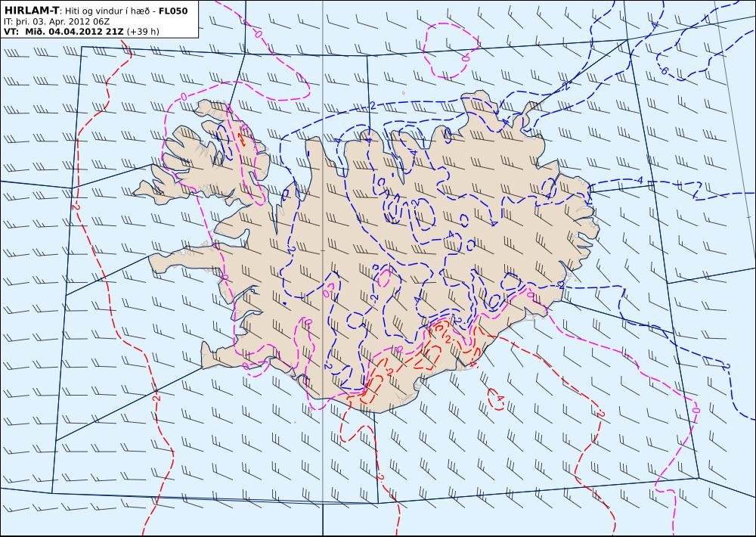Click the bold HIRLAM-T title text
This screenshot has height=537, width=756.
[x=31, y=11]
